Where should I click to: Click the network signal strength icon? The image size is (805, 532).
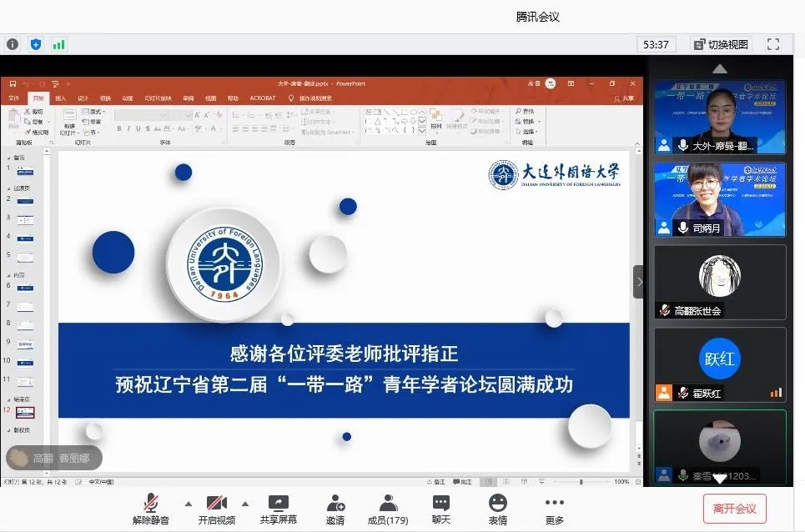[x=58, y=44]
